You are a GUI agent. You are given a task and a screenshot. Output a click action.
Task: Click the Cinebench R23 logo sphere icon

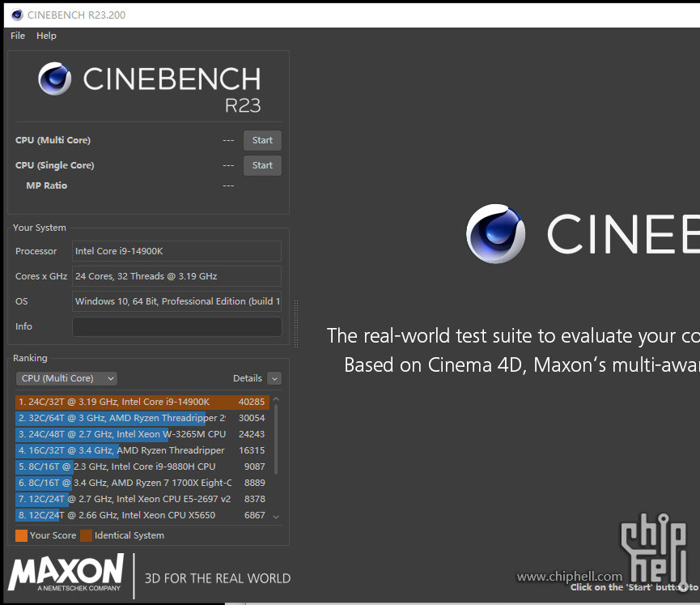(54, 79)
